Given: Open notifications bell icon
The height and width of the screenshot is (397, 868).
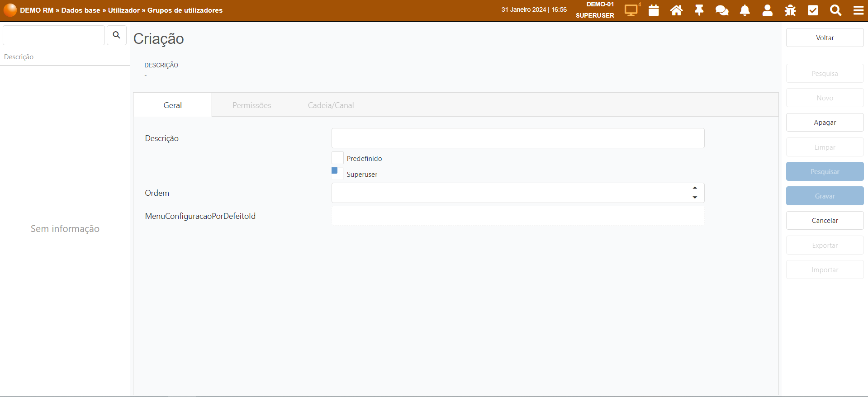Looking at the screenshot, I should (x=745, y=10).
